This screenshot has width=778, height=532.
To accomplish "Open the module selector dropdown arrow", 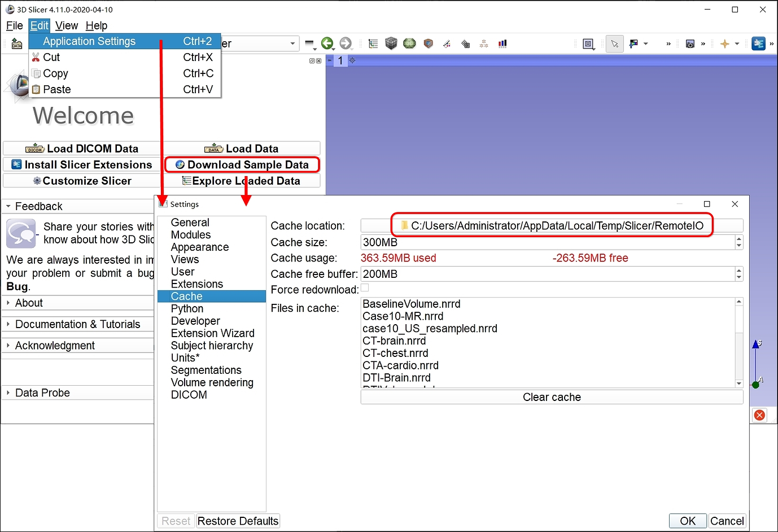I will (x=292, y=43).
